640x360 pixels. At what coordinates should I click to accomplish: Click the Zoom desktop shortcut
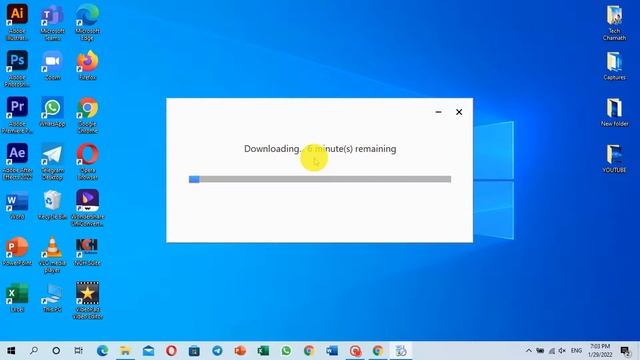pos(52,65)
